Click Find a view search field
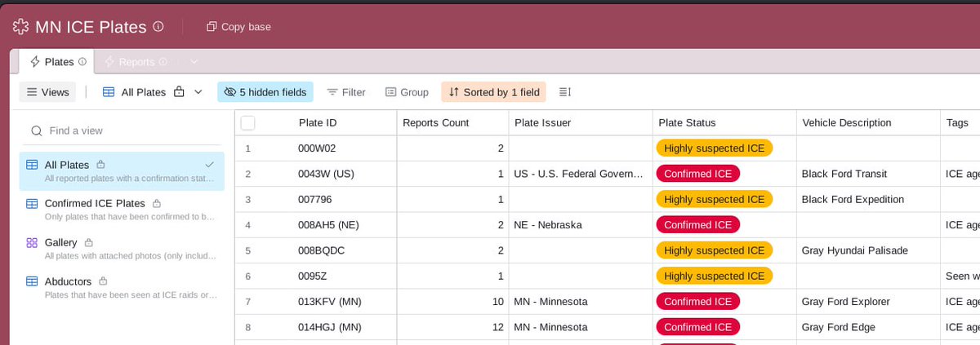 pos(122,130)
